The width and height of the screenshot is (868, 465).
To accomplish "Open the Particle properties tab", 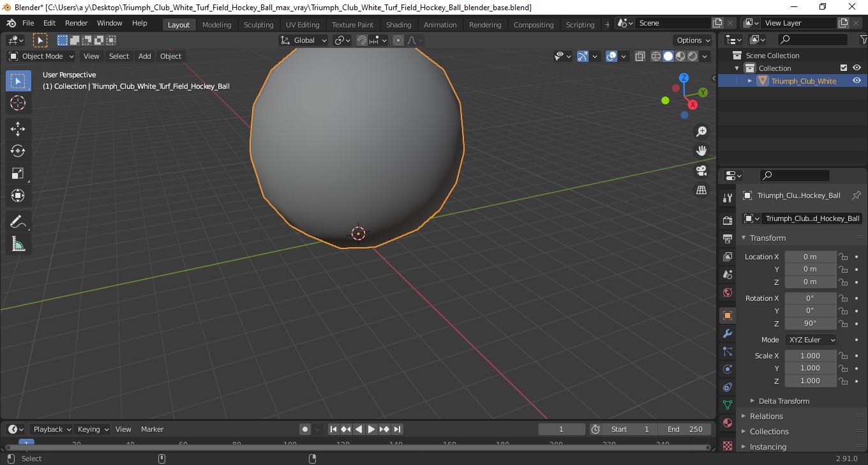I will 727,351.
